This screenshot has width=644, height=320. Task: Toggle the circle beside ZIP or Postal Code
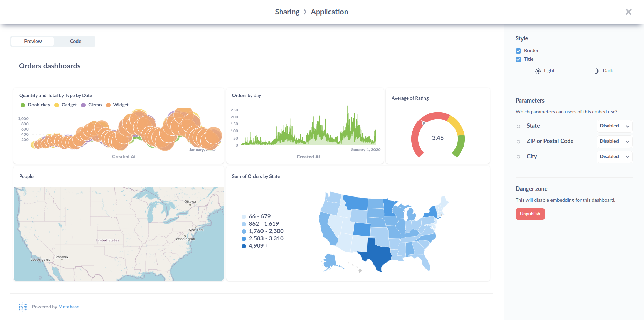pos(518,141)
